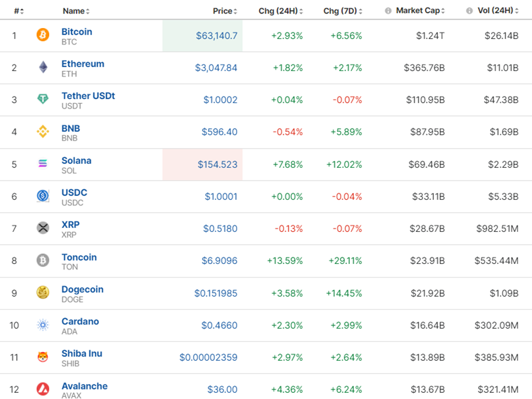Viewport: 532px width, 399px height.
Task: Open the Cardano name link
Action: pyautogui.click(x=80, y=321)
